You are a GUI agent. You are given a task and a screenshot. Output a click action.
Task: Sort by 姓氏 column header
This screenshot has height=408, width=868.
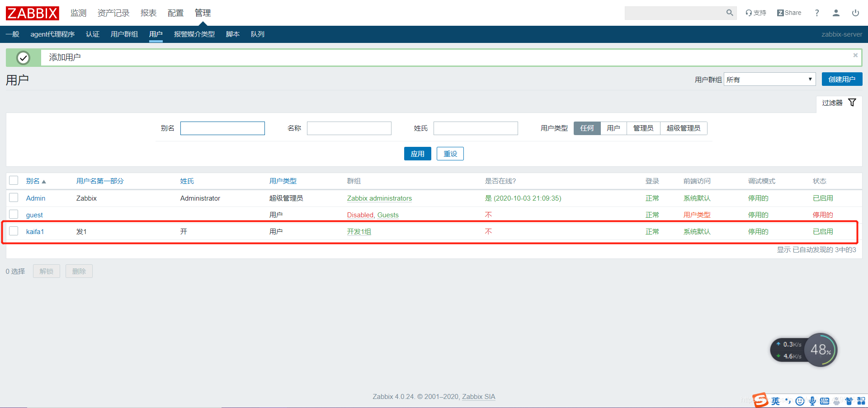[x=187, y=181]
